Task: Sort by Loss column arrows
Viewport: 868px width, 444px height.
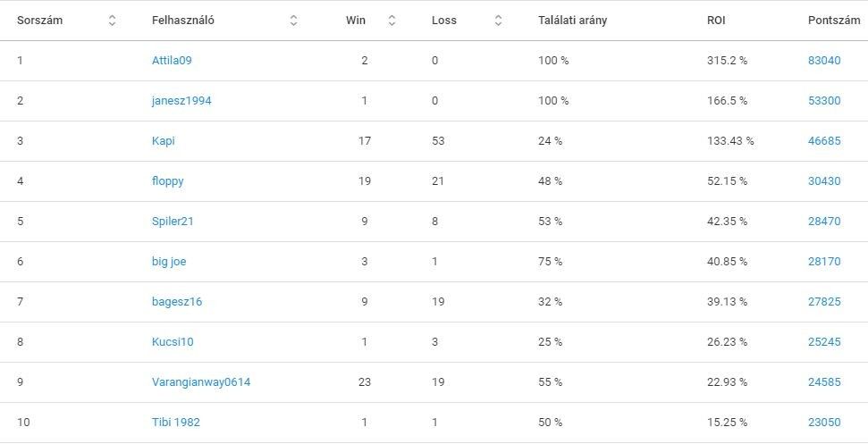Action: coord(498,21)
